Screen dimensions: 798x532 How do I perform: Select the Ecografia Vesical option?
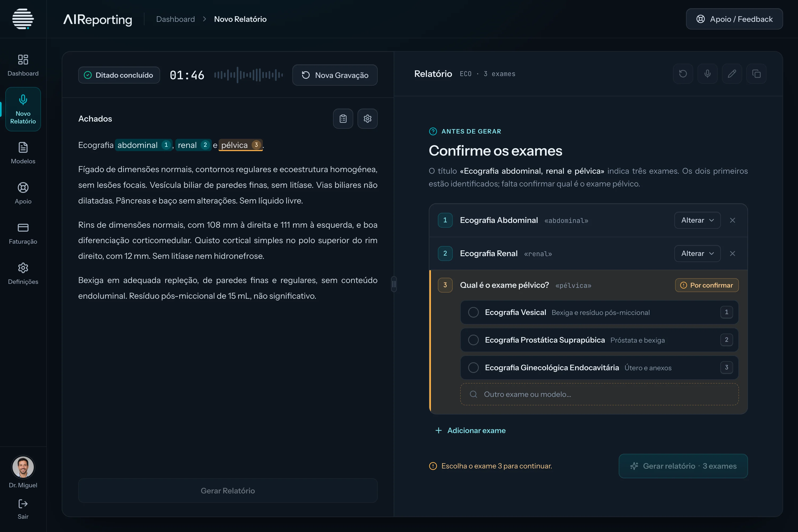coord(599,312)
